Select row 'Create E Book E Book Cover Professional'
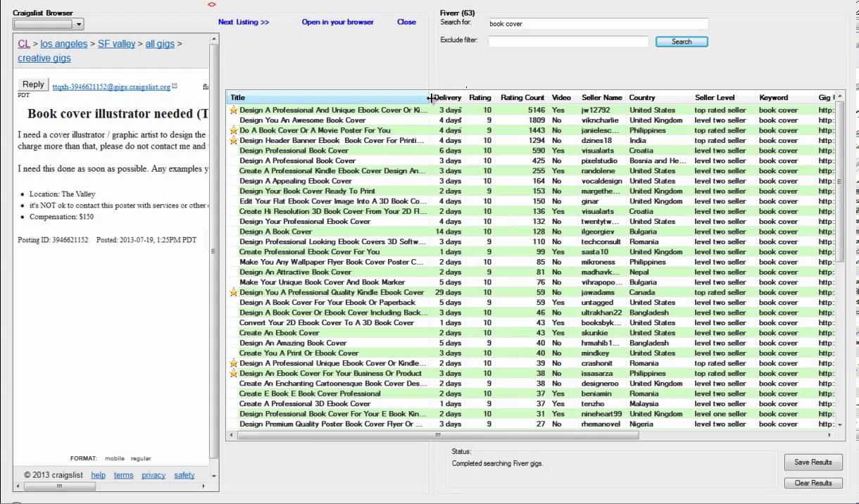859x504 pixels. pos(531,393)
